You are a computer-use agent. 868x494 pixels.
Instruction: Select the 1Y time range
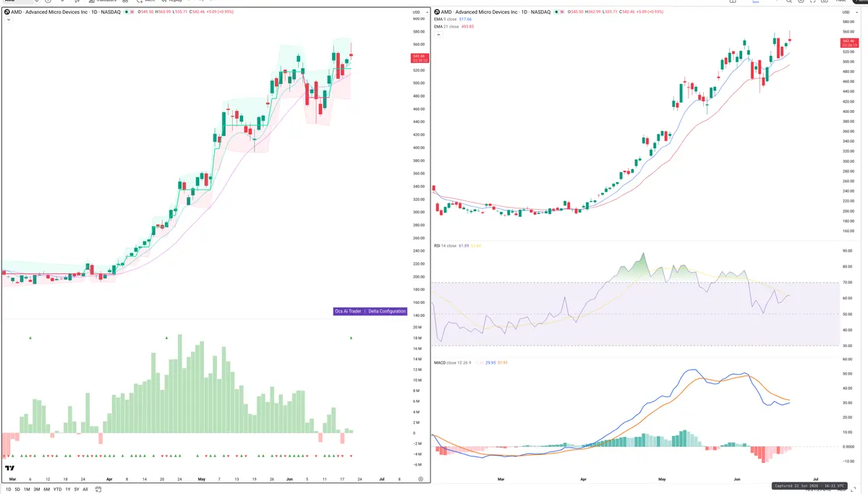click(x=67, y=489)
